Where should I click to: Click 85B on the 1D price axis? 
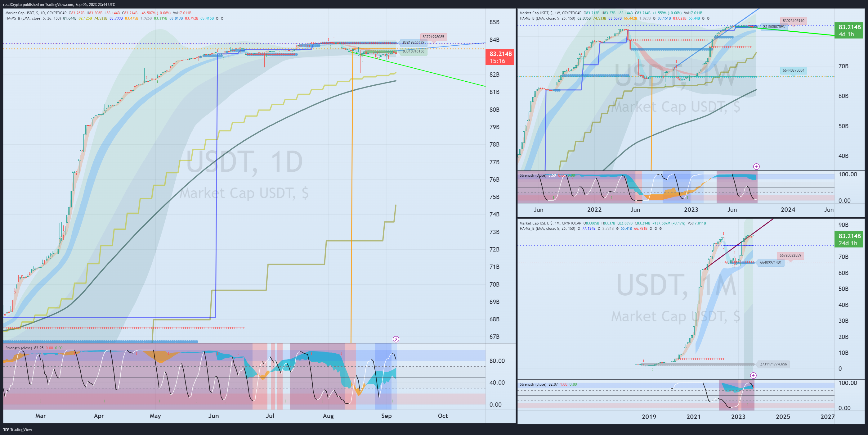click(x=494, y=22)
